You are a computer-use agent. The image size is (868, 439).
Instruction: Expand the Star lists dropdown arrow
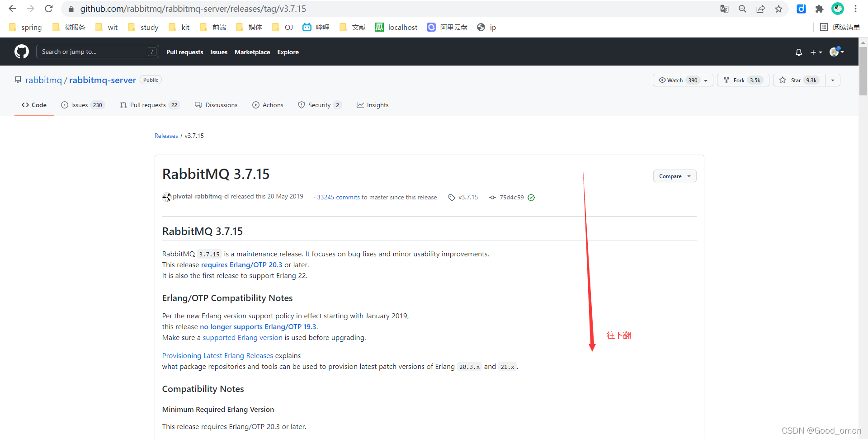(833, 80)
